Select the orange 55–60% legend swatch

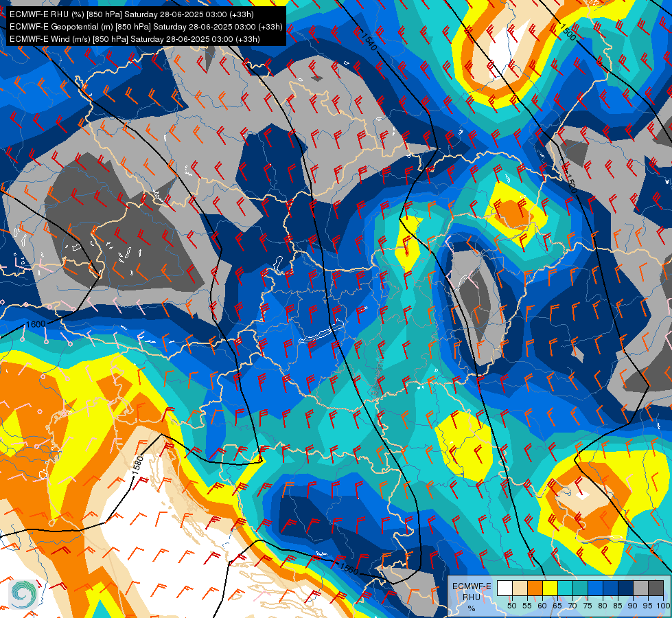(x=535, y=588)
